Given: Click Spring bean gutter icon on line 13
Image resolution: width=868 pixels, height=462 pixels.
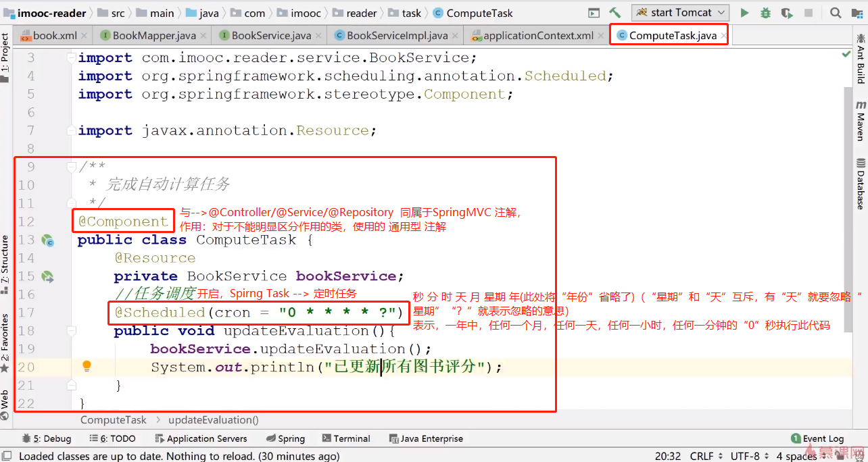Looking at the screenshot, I should (x=47, y=240).
